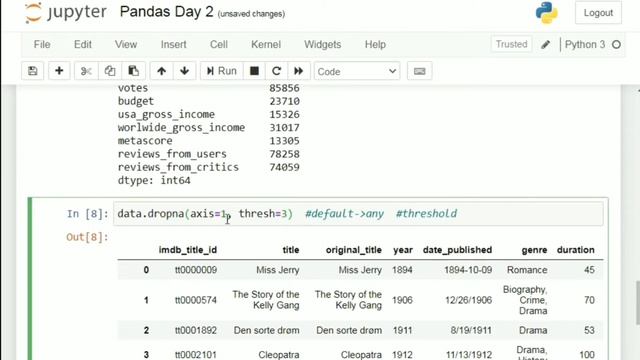
Task: Click the pencil edit icon next to Trusted
Action: (x=545, y=44)
